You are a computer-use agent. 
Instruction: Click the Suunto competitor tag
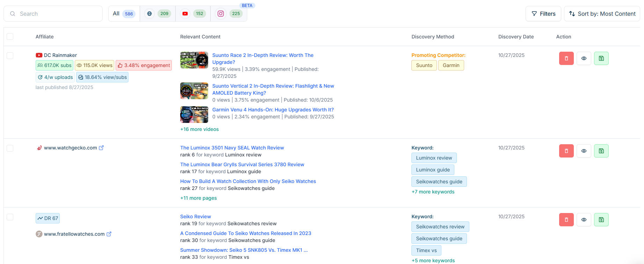[x=424, y=65]
